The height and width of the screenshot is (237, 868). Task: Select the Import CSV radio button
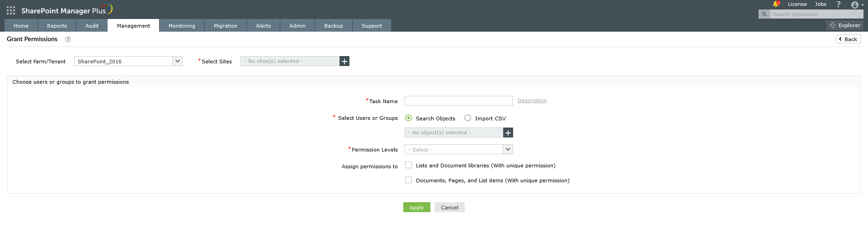468,118
